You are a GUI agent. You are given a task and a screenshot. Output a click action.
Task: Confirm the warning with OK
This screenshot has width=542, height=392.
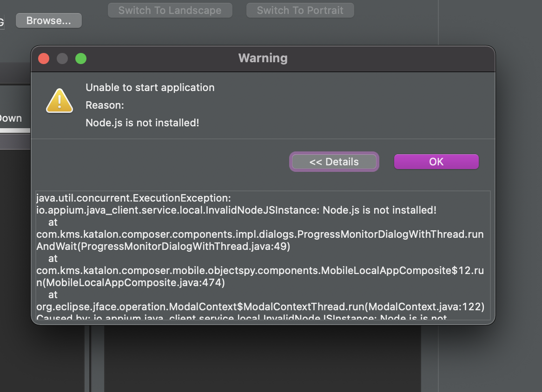[x=436, y=162]
